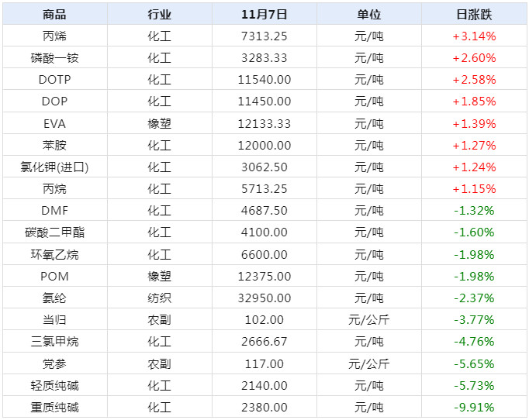Click the 日涨跌 column header
Image resolution: width=529 pixels, height=420 pixels.
click(473, 14)
